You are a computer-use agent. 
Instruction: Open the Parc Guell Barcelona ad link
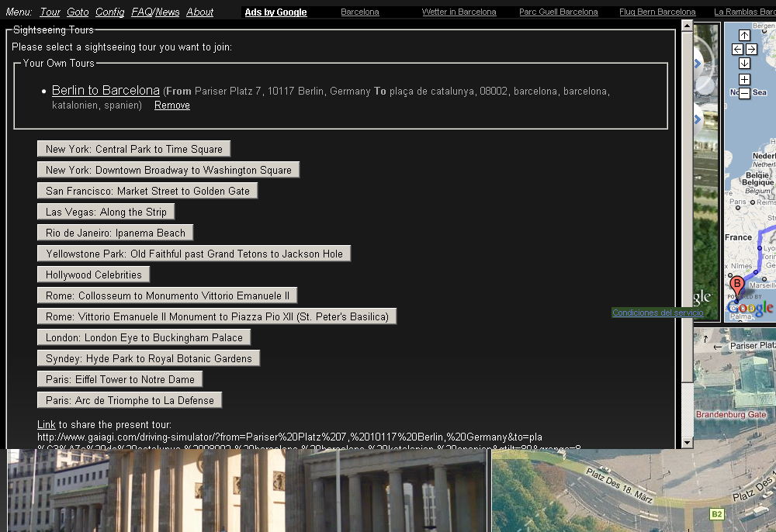pyautogui.click(x=558, y=12)
